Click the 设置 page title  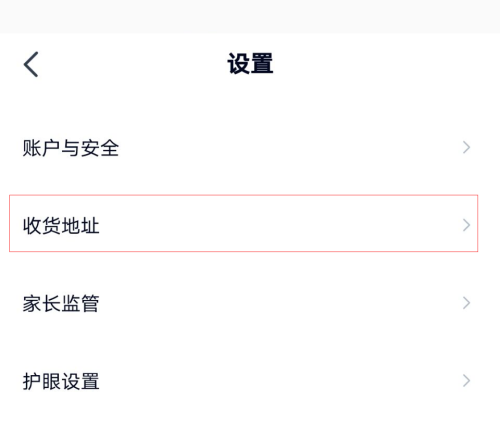click(x=250, y=64)
